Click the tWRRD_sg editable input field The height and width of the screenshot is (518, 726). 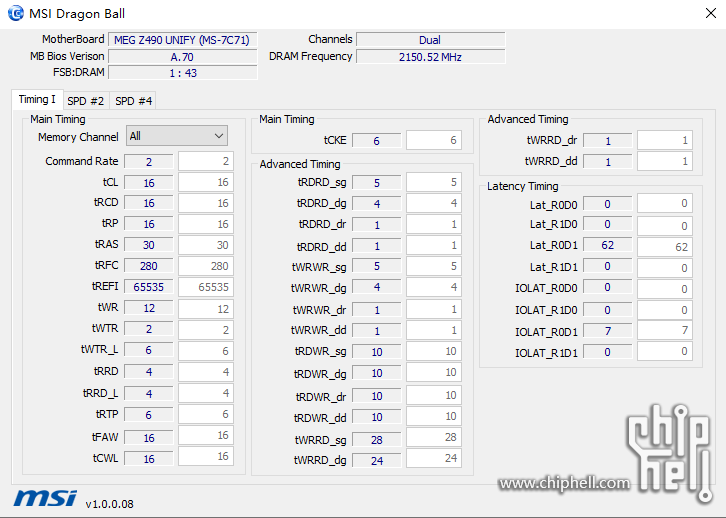pyautogui.click(x=434, y=437)
